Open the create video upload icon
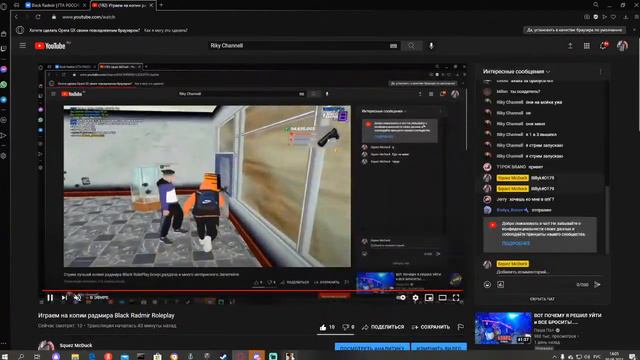Image resolution: width=640 pixels, height=360 pixels. pyautogui.click(x=570, y=46)
